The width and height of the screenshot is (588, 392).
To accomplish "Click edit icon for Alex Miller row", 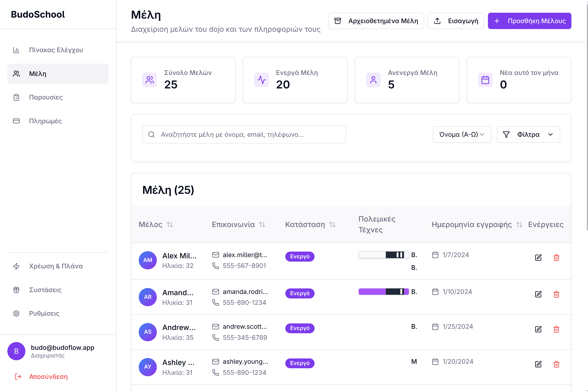I will pyautogui.click(x=538, y=258).
